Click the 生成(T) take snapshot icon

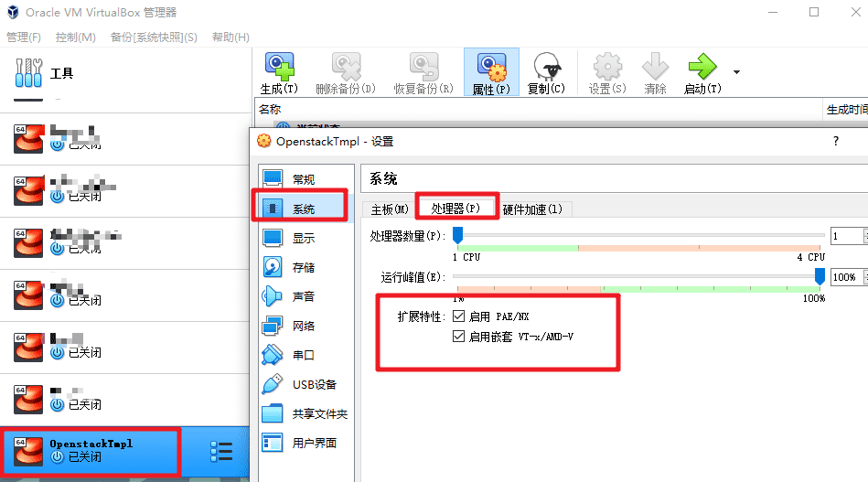click(x=280, y=67)
